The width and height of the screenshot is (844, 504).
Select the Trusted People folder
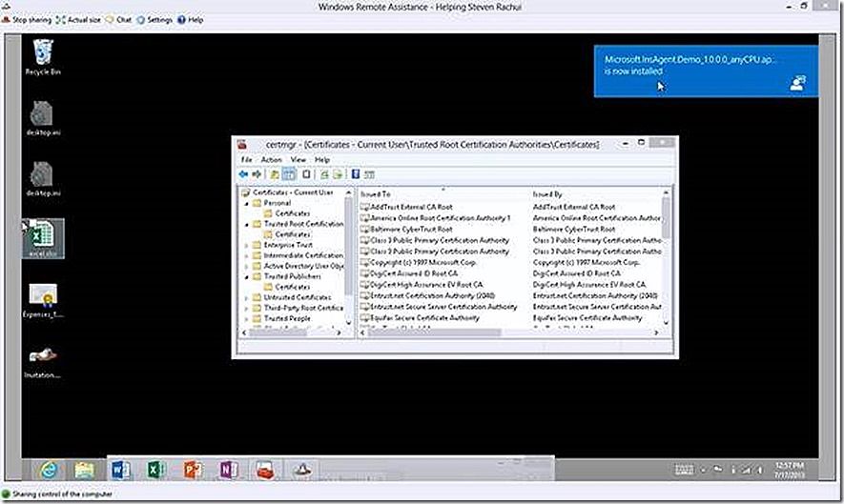287,318
